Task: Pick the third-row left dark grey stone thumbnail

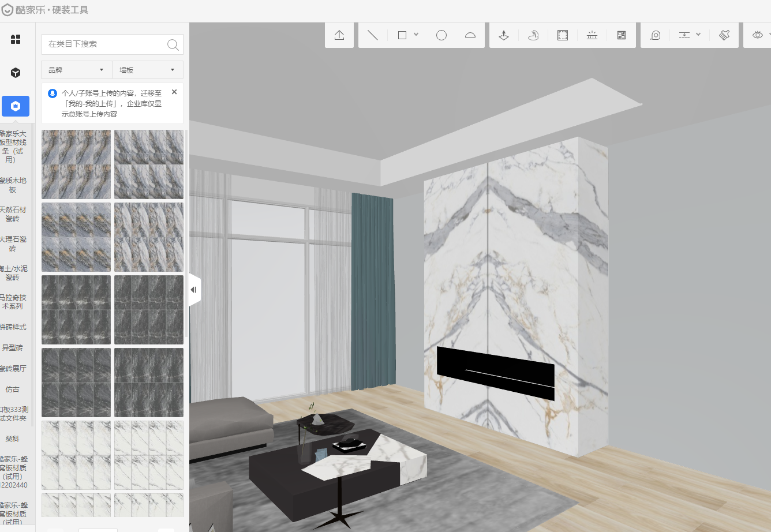Action: coord(76,310)
